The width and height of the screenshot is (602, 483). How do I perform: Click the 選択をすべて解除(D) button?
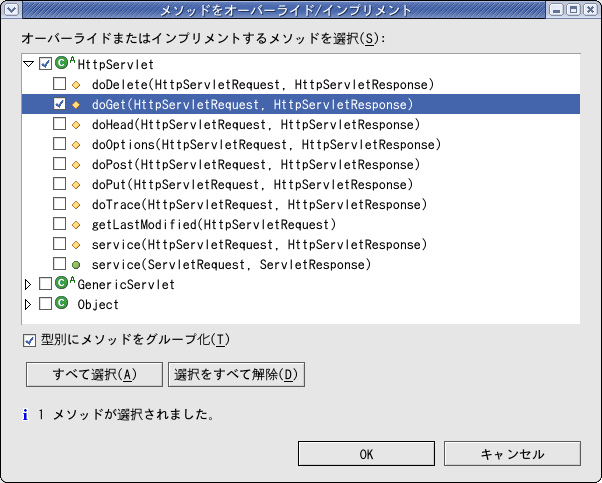pos(236,374)
